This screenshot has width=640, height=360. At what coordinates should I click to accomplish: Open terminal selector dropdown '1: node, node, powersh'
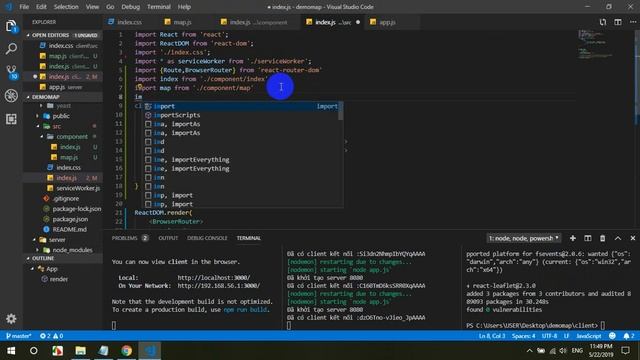tap(524, 238)
